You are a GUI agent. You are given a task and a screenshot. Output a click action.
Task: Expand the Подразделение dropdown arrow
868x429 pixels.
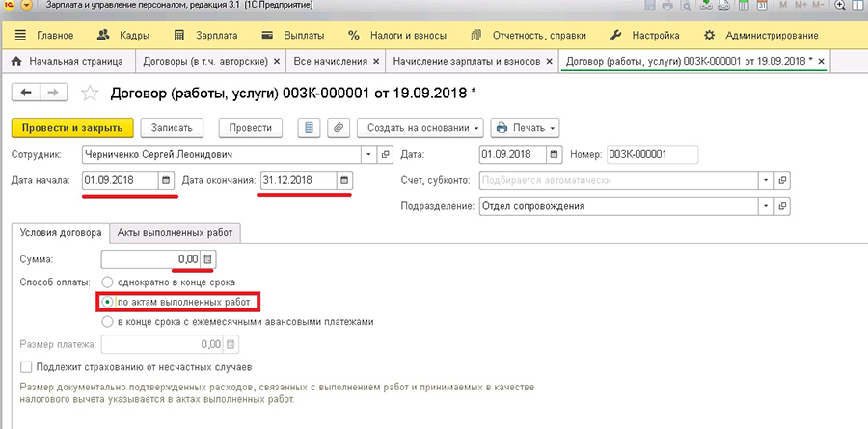click(x=767, y=206)
